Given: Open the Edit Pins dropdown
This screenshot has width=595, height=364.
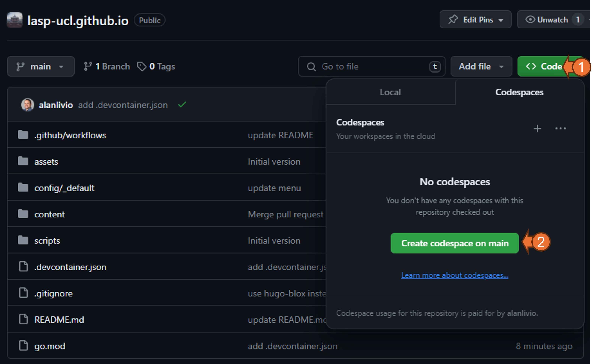Looking at the screenshot, I should point(475,20).
